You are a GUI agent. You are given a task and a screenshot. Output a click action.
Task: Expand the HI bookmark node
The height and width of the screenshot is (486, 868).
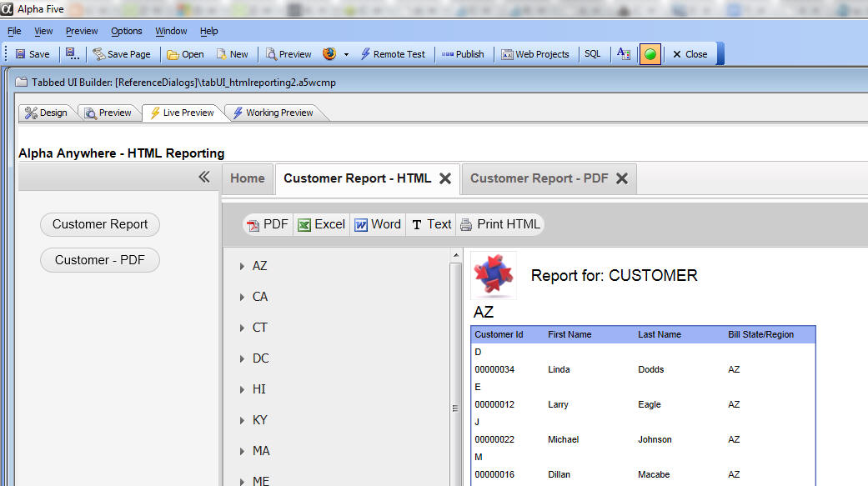(242, 389)
